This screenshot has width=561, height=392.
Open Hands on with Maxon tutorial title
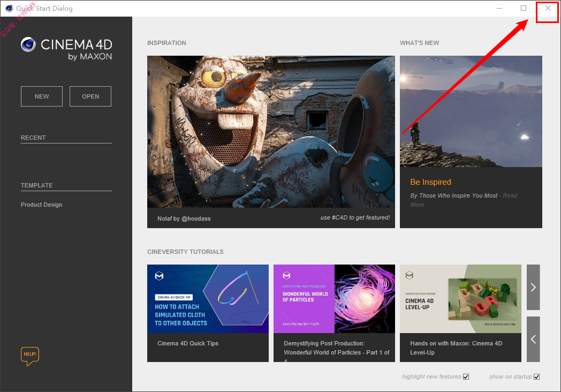(456, 348)
